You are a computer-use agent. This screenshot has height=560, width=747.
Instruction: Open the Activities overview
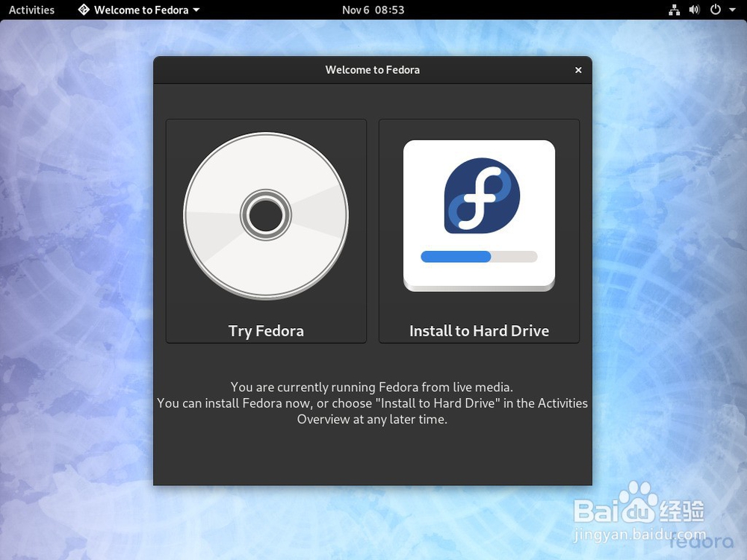tap(31, 10)
